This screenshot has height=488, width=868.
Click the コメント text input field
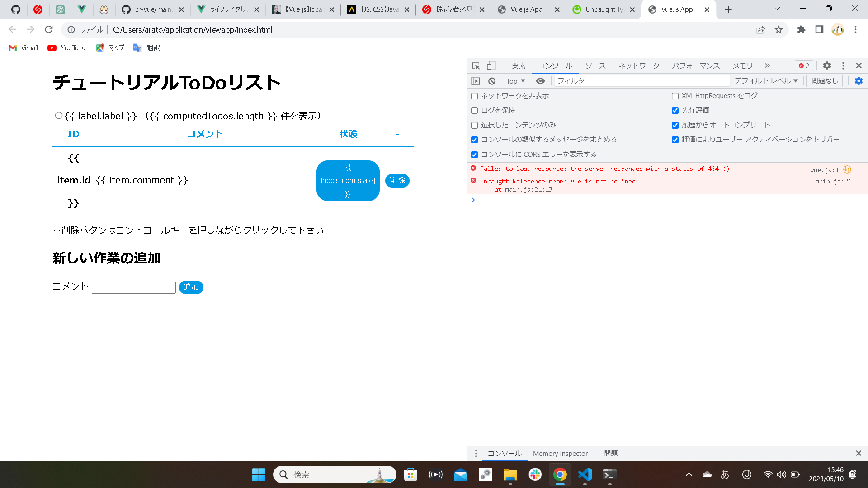point(134,288)
